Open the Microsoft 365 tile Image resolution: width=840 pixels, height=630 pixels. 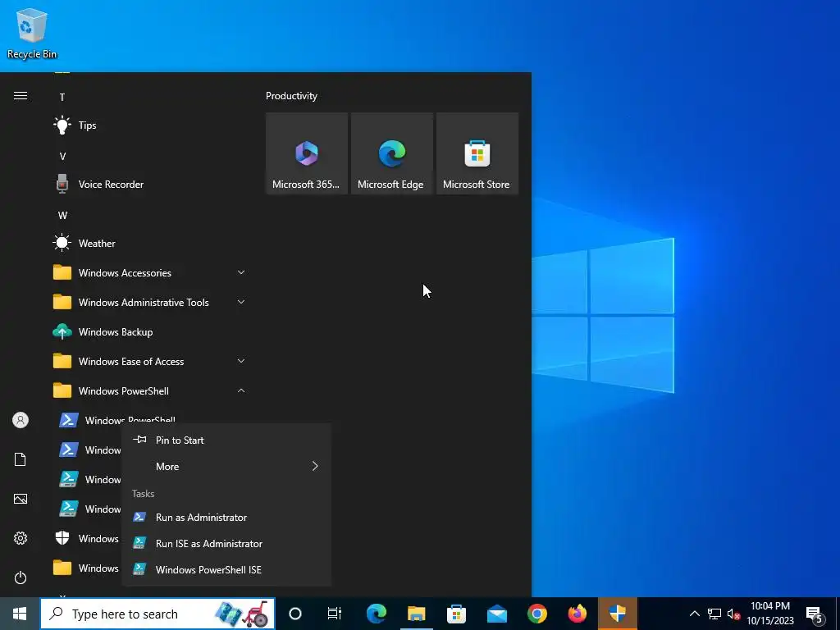pos(307,153)
